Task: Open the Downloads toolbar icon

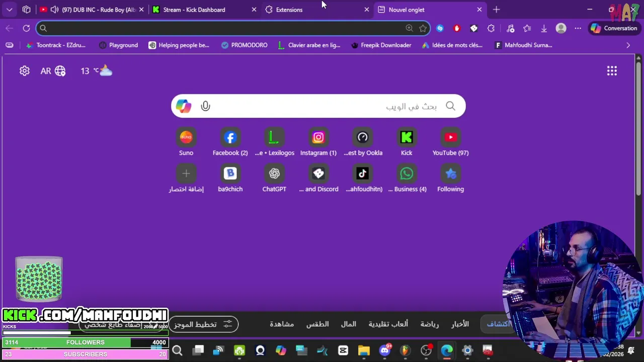Action: click(544, 28)
